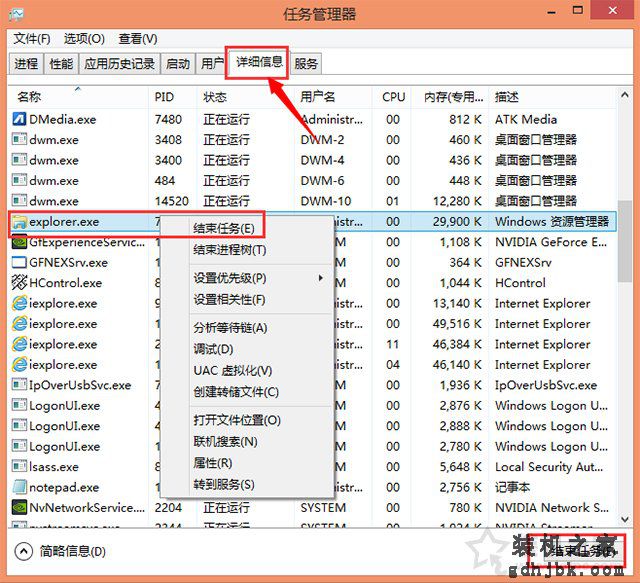Click the icon of dwm.exe with PID 14520
The image size is (640, 583).
tap(19, 200)
